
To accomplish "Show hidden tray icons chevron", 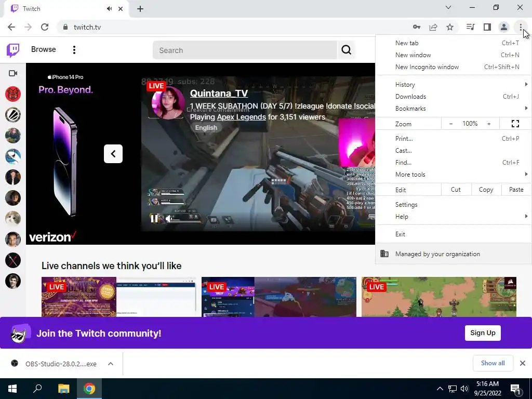I will (x=440, y=389).
